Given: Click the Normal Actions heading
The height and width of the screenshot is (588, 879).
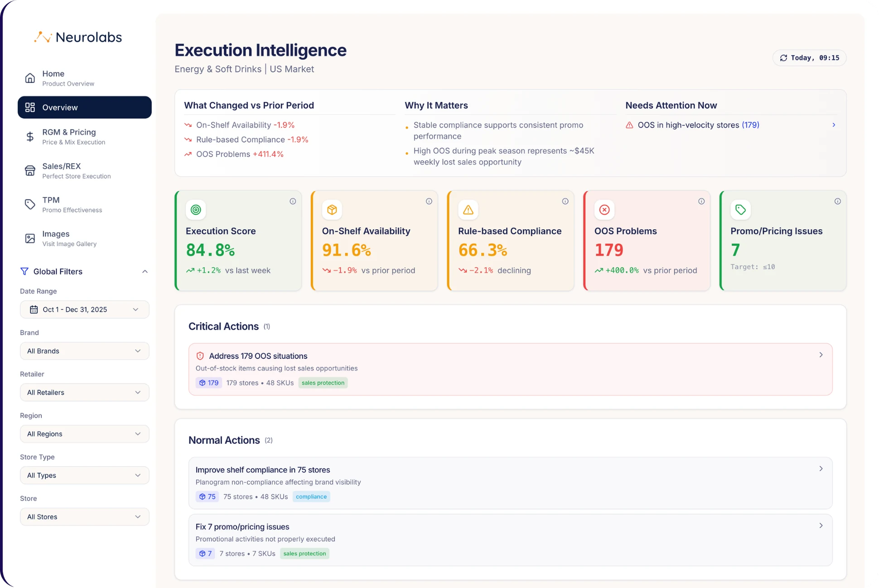Looking at the screenshot, I should (224, 440).
